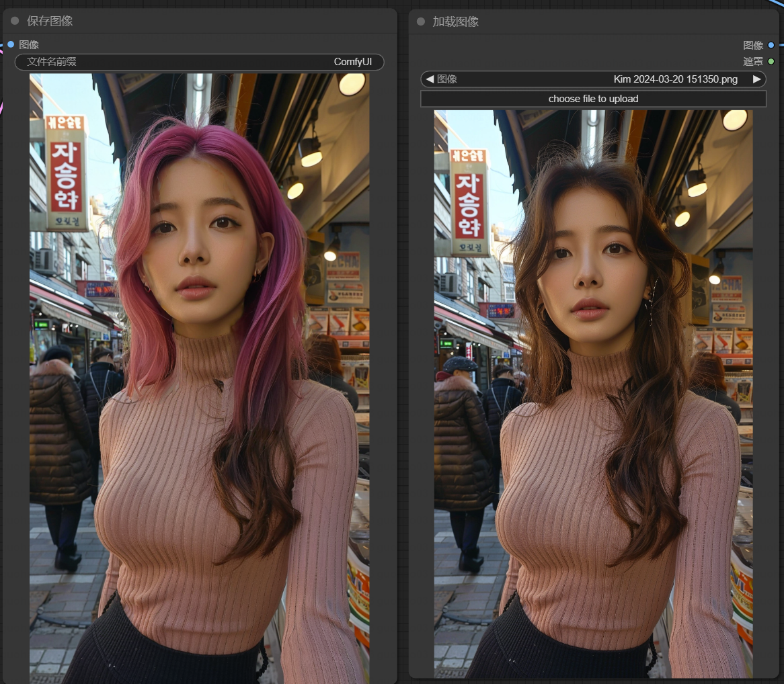Click the green 遮罩 output port
Viewport: 784px width, 684px height.
coord(771,61)
